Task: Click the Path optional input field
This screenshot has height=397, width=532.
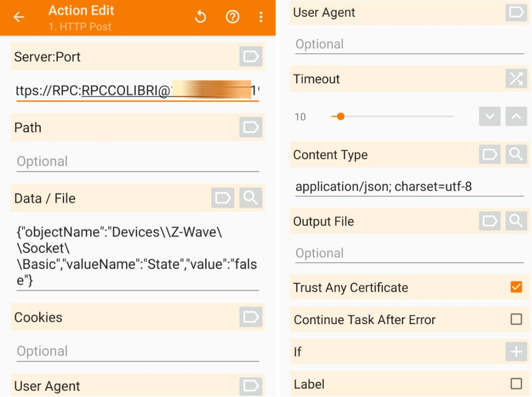Action: [137, 161]
